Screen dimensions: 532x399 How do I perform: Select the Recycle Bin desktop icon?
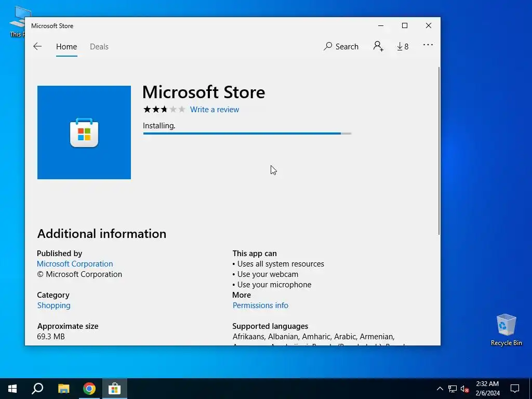[x=506, y=330]
